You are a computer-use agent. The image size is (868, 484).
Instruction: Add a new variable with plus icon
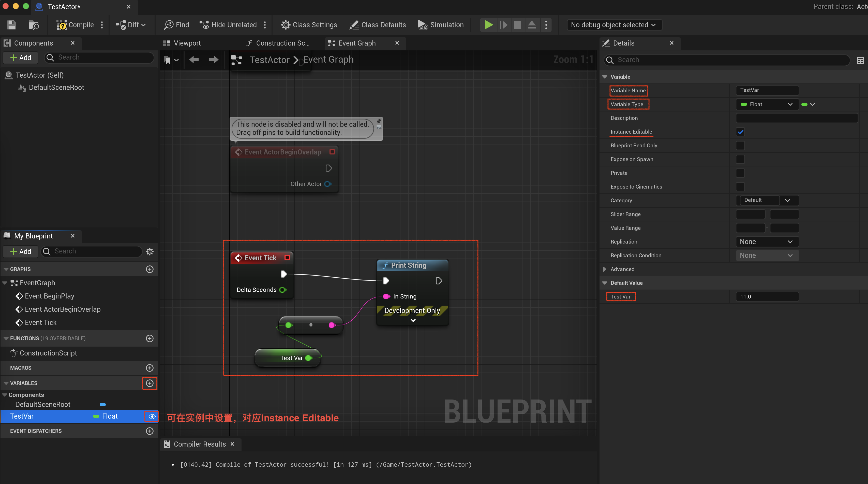click(x=150, y=383)
